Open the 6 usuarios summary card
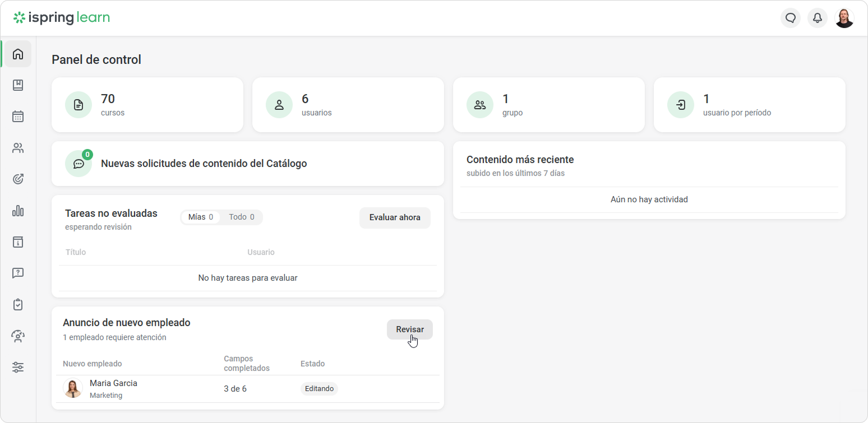This screenshot has height=423, width=868. 348,105
